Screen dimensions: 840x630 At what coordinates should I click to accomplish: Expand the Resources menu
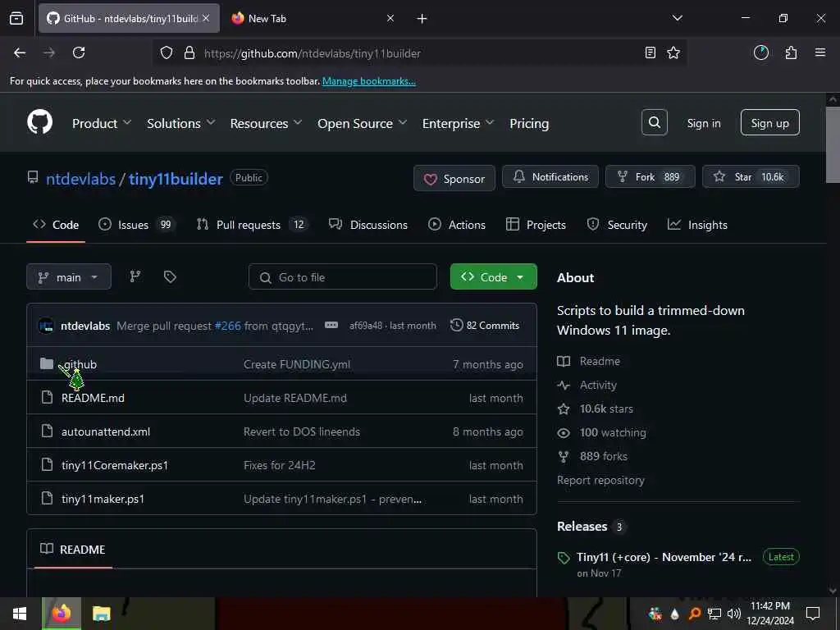click(x=266, y=123)
